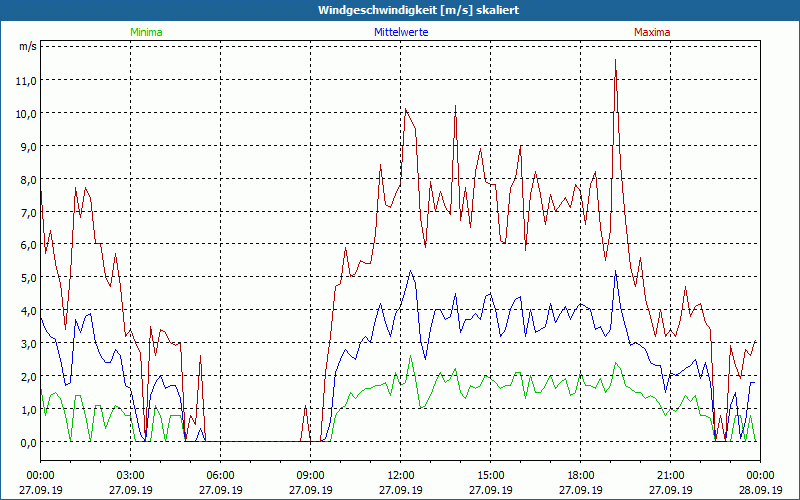Click the '28.09.19' date label
800x500 pixels.
(x=760, y=490)
